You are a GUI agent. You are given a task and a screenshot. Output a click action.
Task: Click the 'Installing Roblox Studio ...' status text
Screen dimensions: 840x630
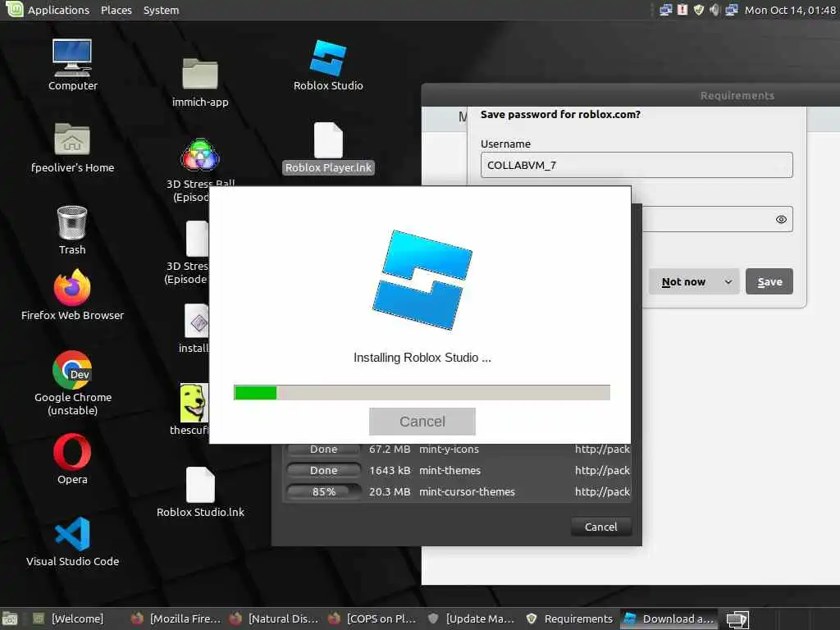(422, 358)
